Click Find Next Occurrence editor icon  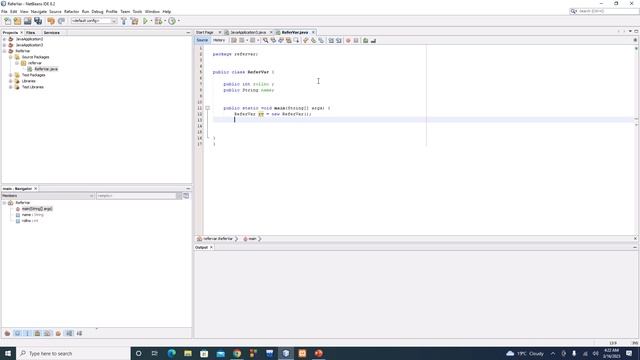click(281, 40)
